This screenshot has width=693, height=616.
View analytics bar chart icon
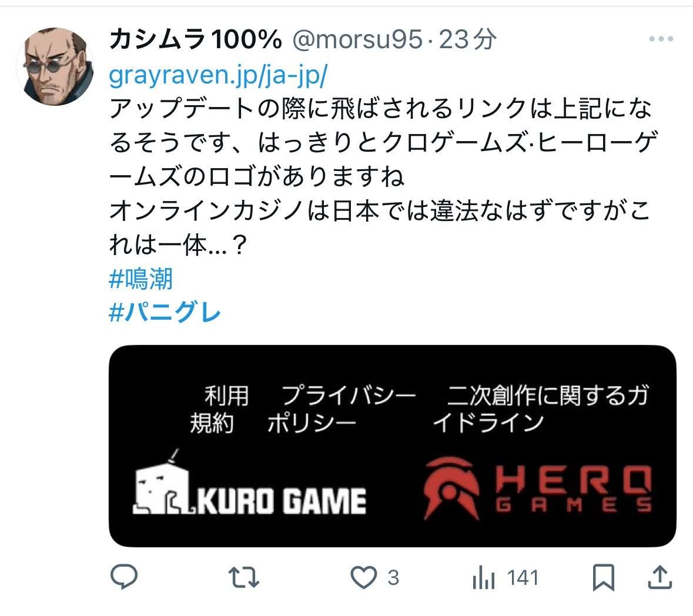(x=484, y=577)
